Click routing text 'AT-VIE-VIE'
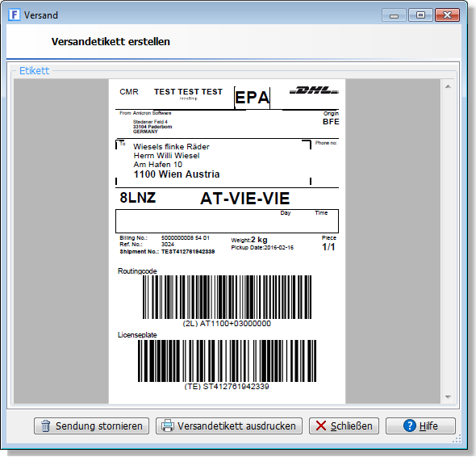This screenshot has height=457, width=476. tap(245, 199)
